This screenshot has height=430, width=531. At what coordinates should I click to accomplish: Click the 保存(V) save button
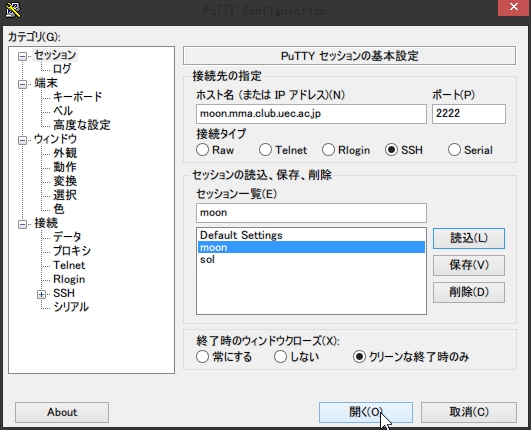coord(469,265)
